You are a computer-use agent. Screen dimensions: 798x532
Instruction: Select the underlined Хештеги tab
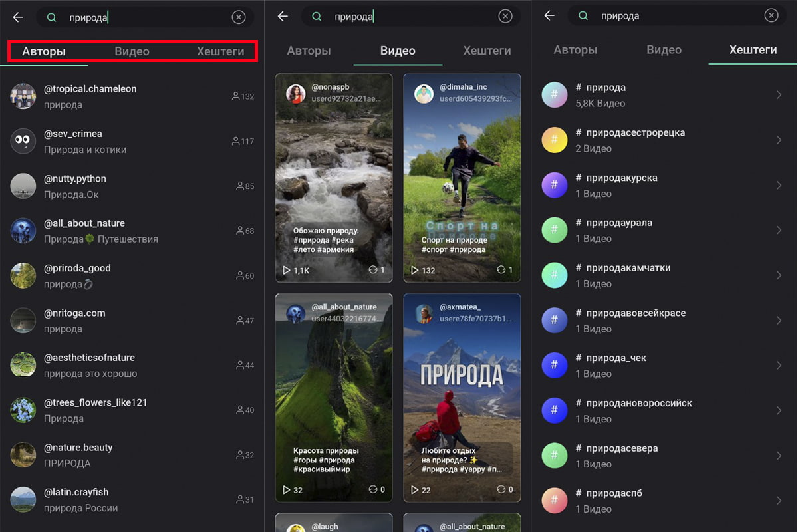click(x=753, y=50)
